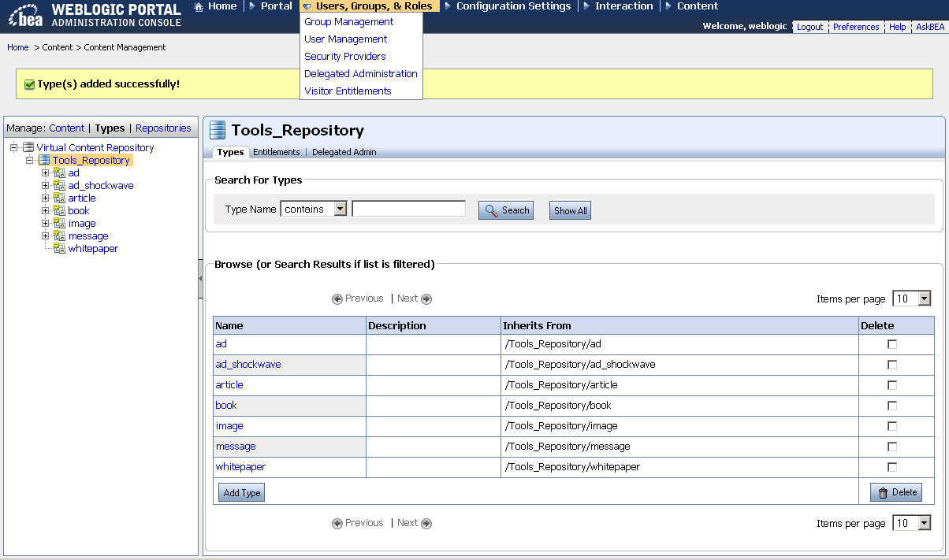
Task: Click the Search button
Action: [x=506, y=210]
